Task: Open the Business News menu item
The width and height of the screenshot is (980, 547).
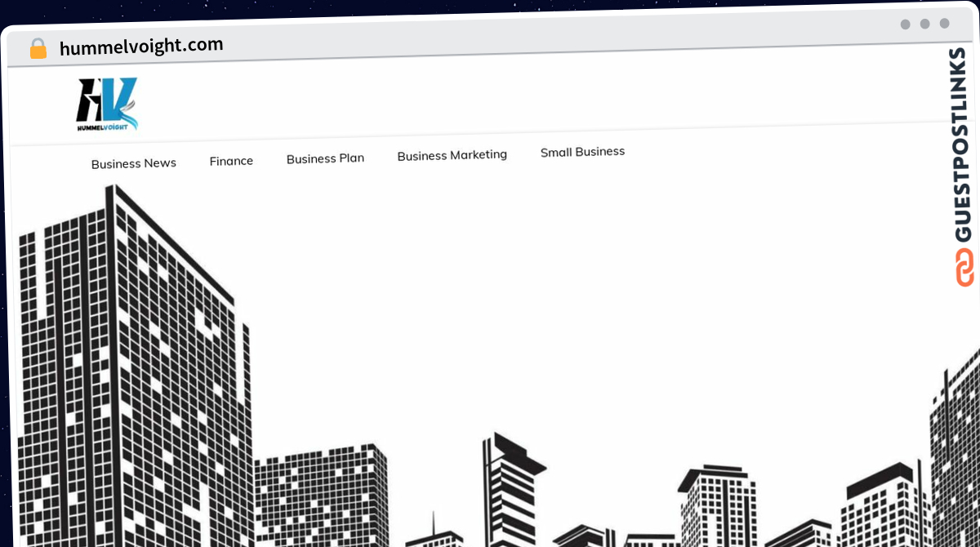Action: click(x=134, y=163)
